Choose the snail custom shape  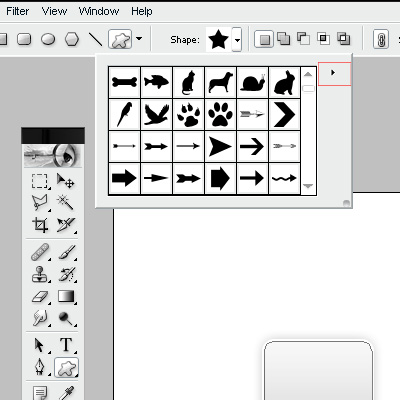(x=252, y=82)
